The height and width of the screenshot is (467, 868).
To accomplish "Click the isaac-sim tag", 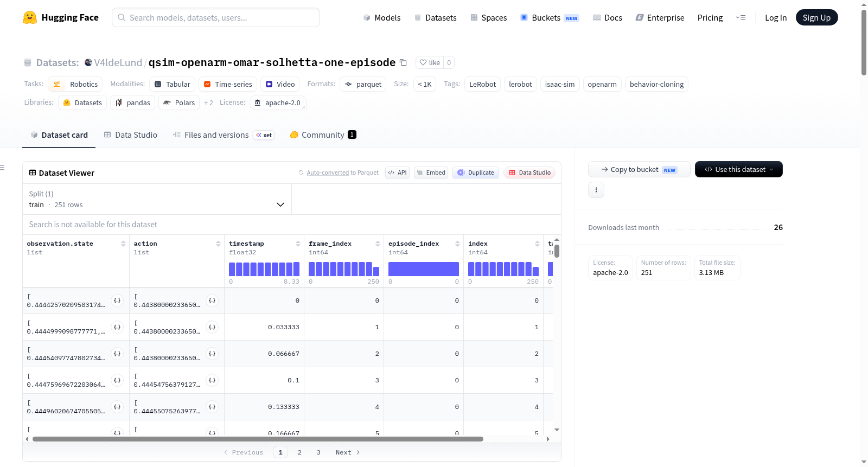I will 559,84.
